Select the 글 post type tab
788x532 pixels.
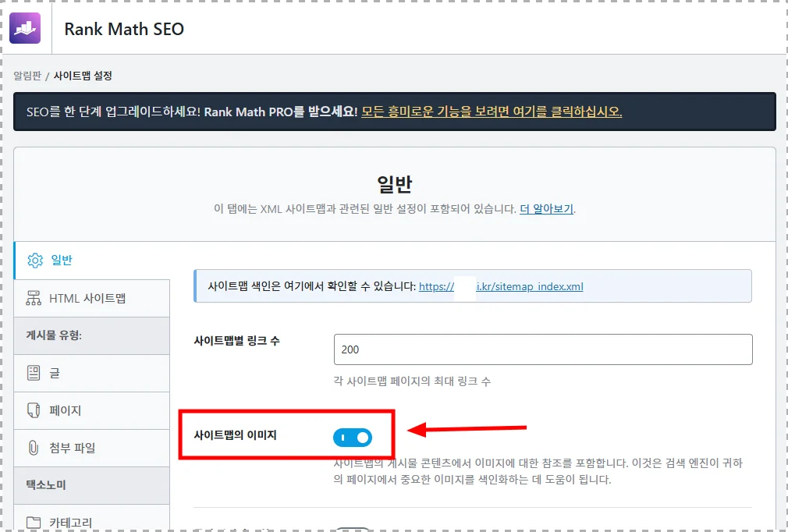tap(92, 373)
